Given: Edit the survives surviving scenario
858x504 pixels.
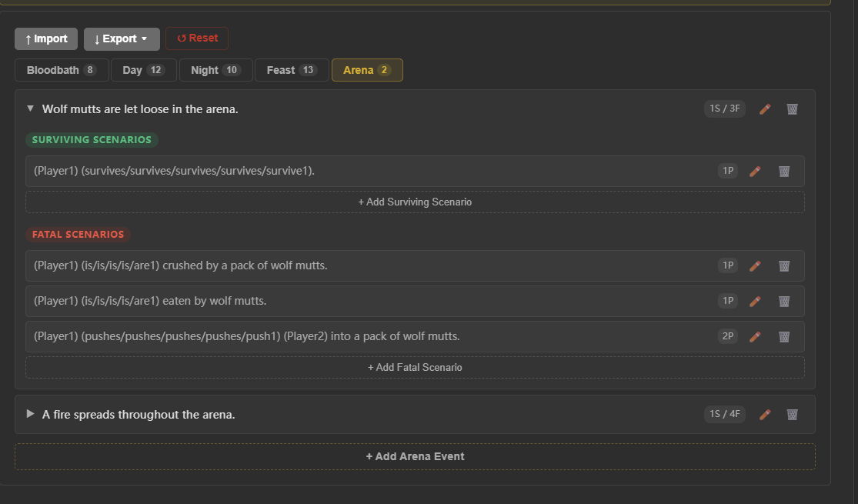Looking at the screenshot, I should pos(755,171).
